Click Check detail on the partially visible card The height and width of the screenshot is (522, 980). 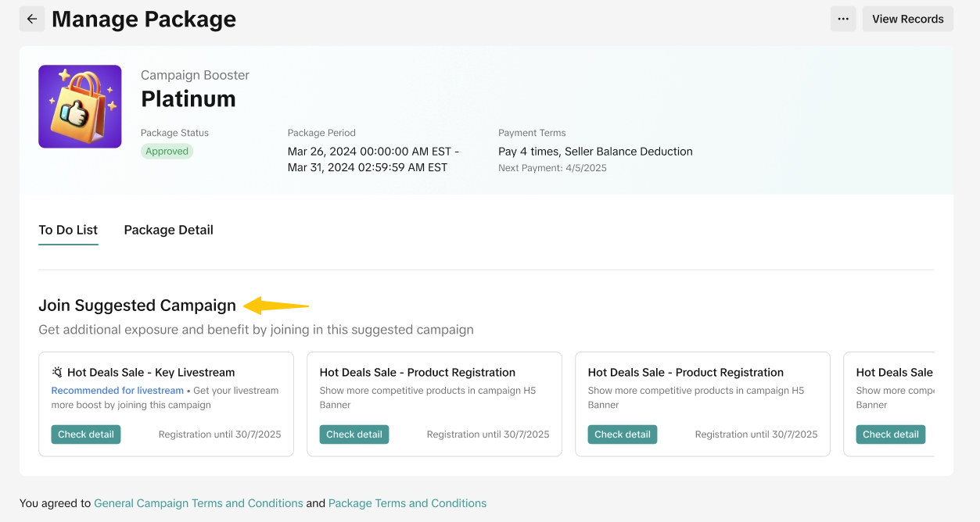point(890,434)
